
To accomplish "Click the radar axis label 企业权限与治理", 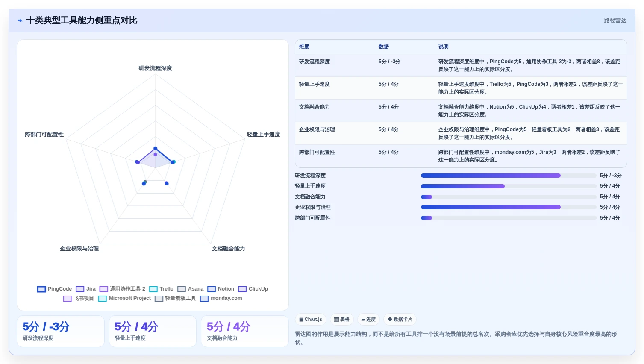I will pos(79,249).
